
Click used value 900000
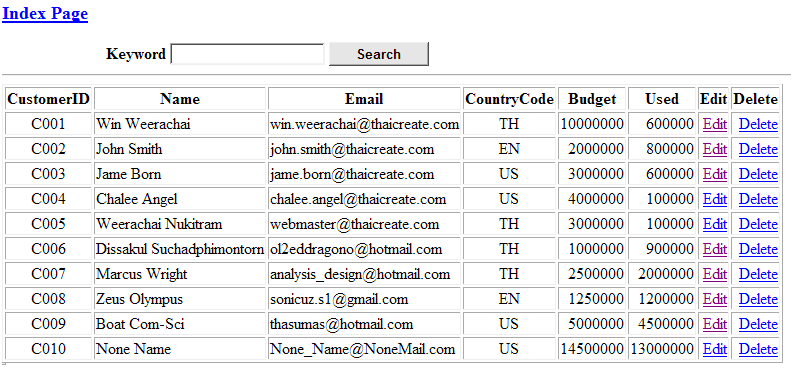tap(670, 249)
